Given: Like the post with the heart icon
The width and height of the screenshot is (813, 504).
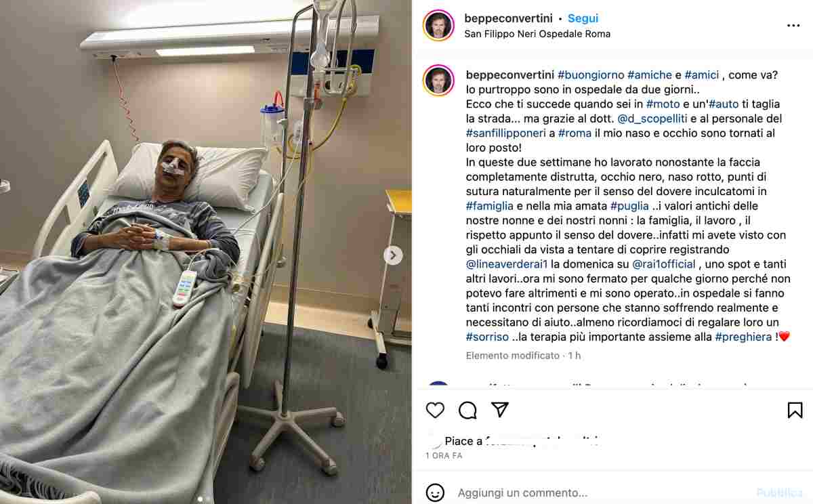Looking at the screenshot, I should [435, 410].
